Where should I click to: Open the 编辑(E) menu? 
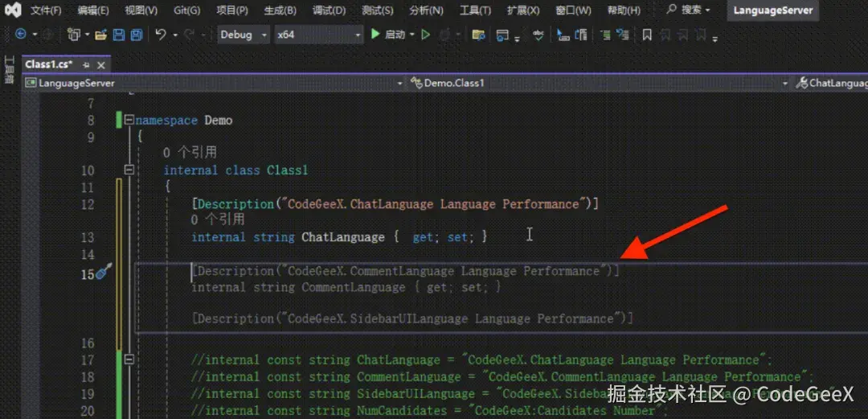(x=93, y=10)
